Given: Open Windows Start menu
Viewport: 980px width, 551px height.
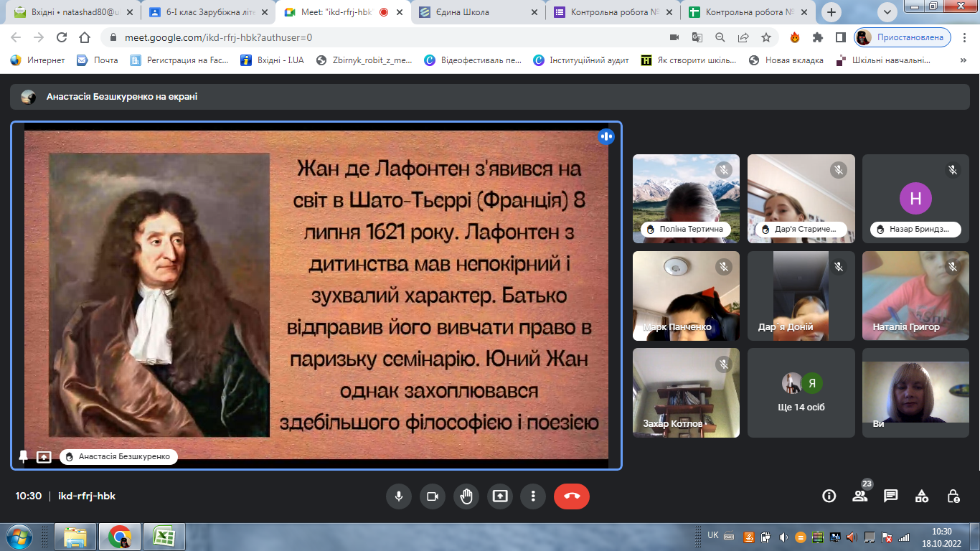Looking at the screenshot, I should (x=19, y=537).
